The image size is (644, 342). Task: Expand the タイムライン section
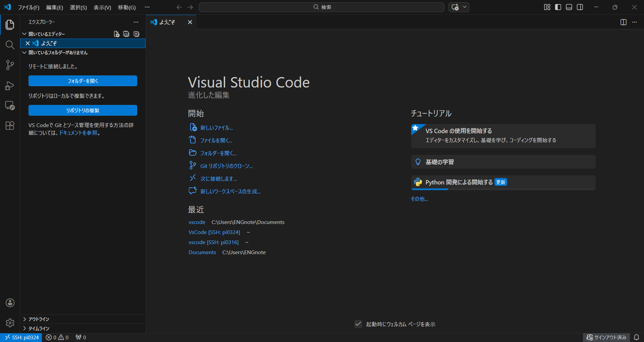(x=39, y=329)
